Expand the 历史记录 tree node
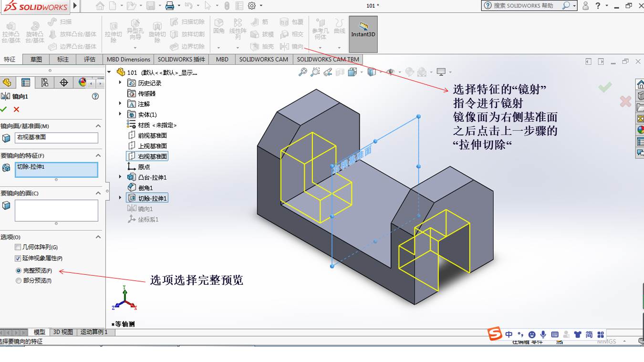 tap(120, 83)
